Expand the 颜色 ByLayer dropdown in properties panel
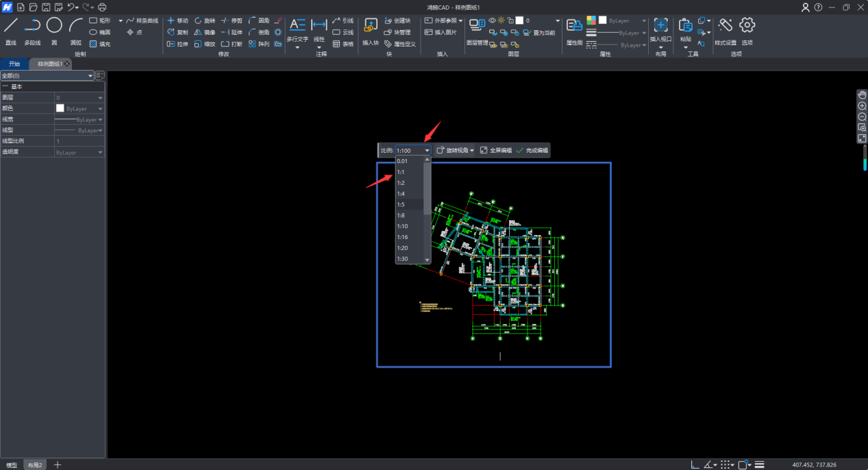Image resolution: width=868 pixels, height=470 pixels. (x=101, y=109)
